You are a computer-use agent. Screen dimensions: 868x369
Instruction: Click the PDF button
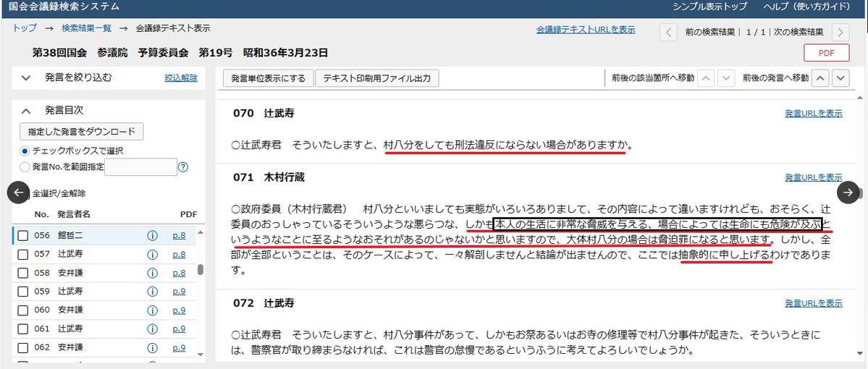point(827,53)
